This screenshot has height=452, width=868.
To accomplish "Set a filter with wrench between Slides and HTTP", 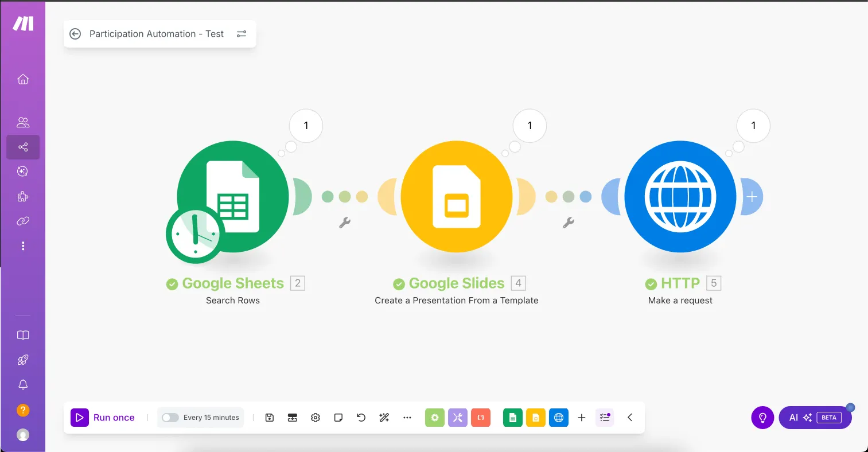I will click(x=569, y=223).
